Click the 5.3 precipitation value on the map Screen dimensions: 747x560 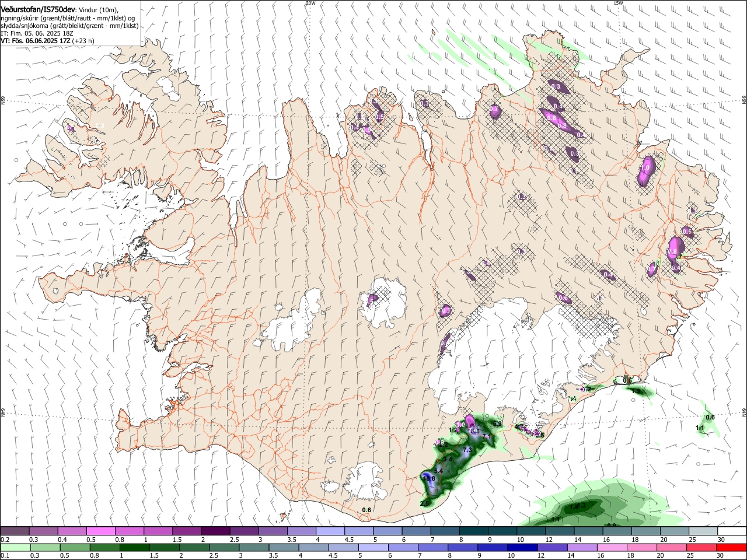pos(497,423)
